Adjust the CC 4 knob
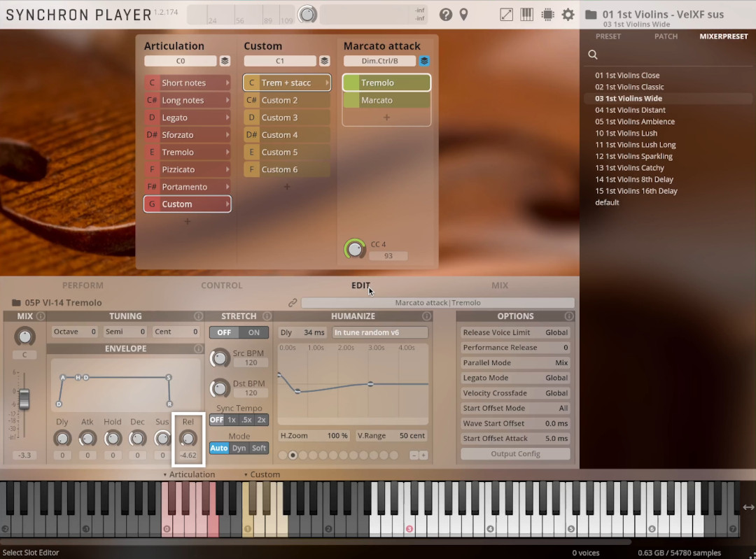The image size is (756, 559). (355, 249)
